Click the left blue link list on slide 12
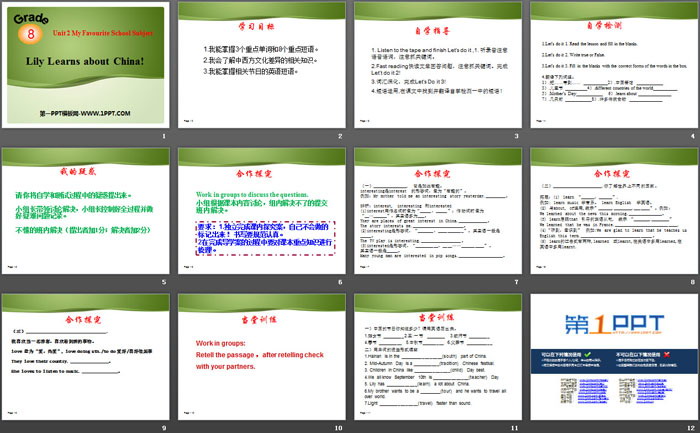700x433 pixels. (x=592, y=391)
